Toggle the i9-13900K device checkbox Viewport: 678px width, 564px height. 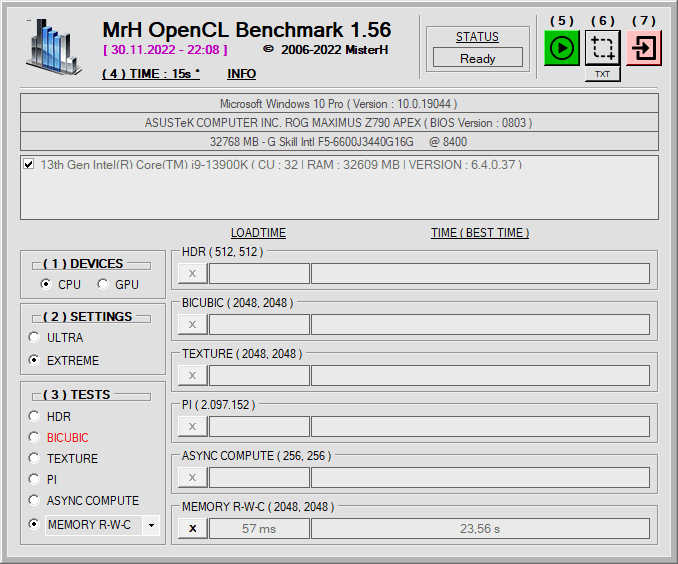29,164
